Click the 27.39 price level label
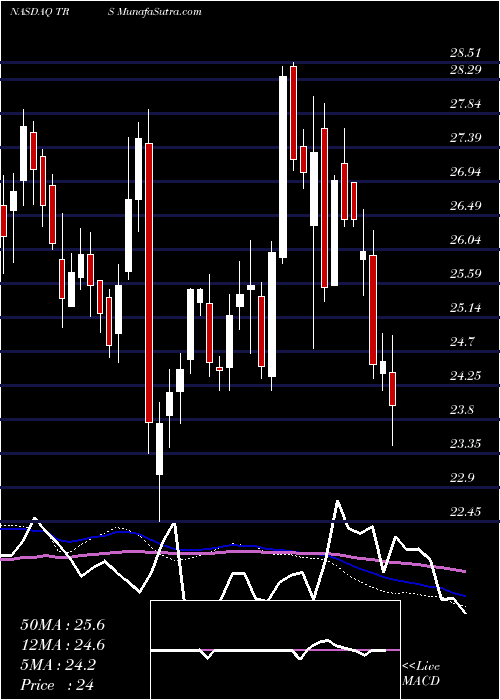The height and width of the screenshot is (700, 500). tap(465, 138)
